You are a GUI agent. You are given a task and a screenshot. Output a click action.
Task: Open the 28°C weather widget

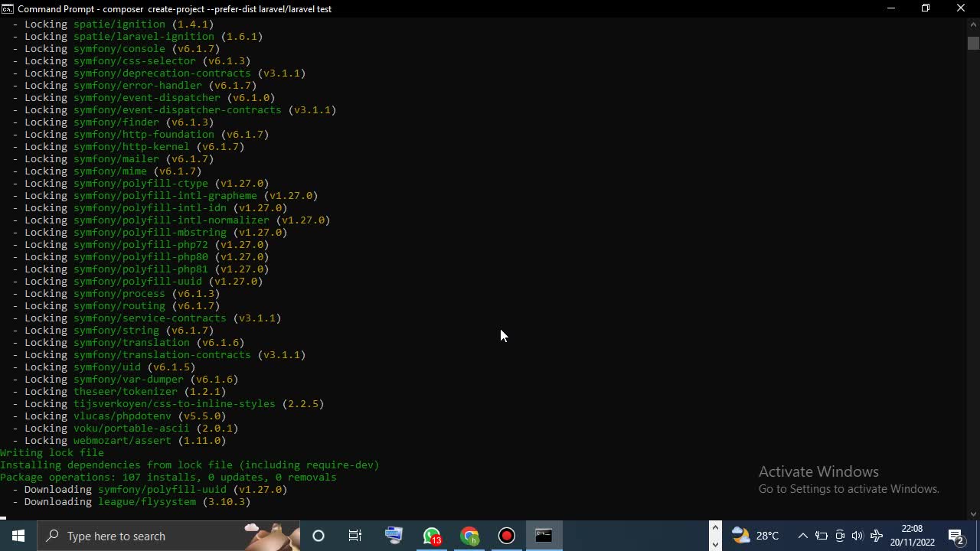click(756, 536)
